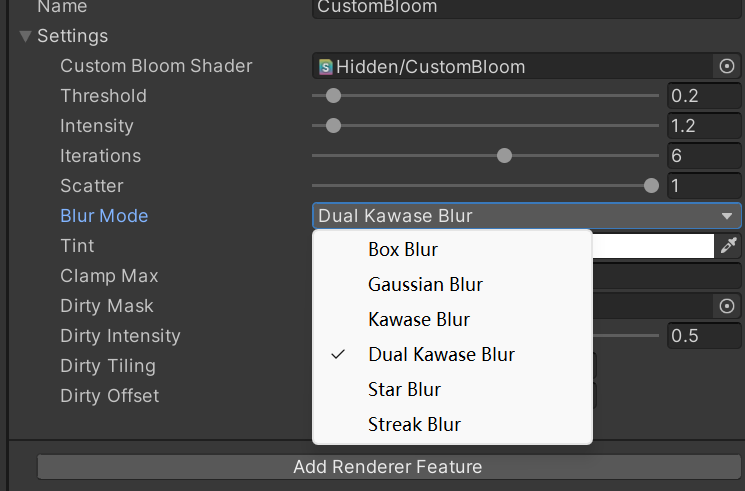
Task: Click the Scatter slider handle
Action: click(652, 186)
